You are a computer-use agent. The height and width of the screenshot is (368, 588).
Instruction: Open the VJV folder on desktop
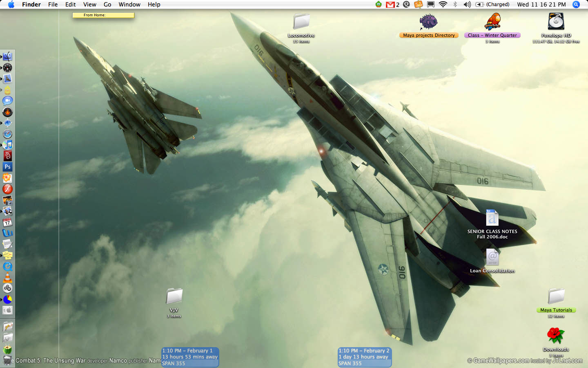coord(174,296)
